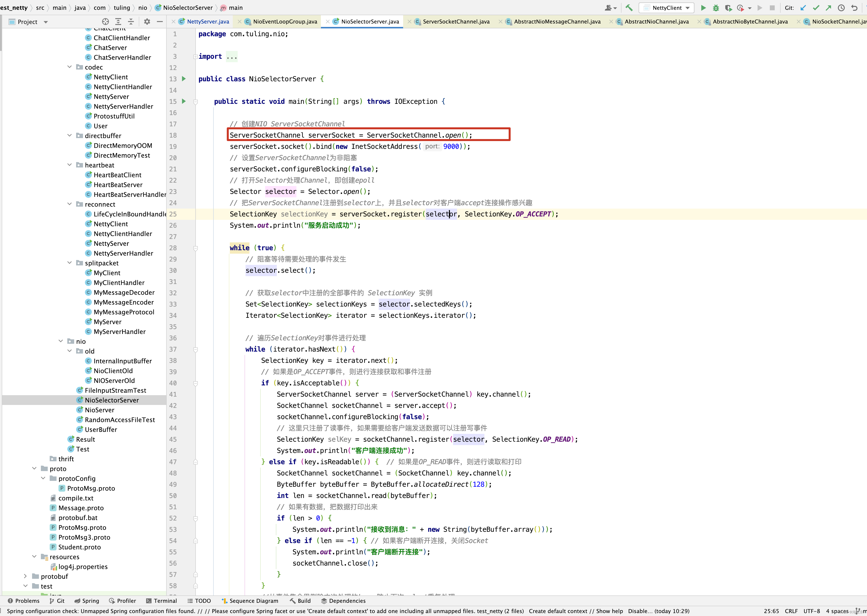Click the Git rollback undo arrow
The image size is (867, 616).
[854, 8]
